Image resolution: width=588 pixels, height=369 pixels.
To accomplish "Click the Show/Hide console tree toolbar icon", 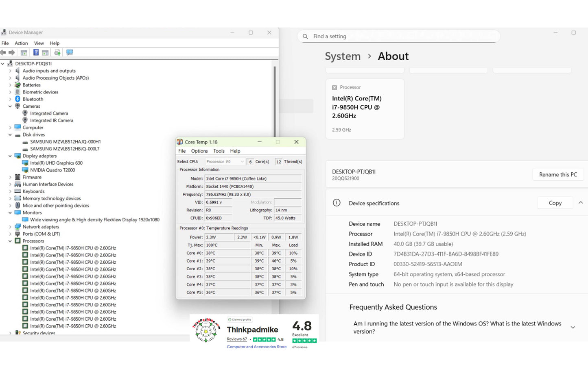I will pyautogui.click(x=24, y=52).
